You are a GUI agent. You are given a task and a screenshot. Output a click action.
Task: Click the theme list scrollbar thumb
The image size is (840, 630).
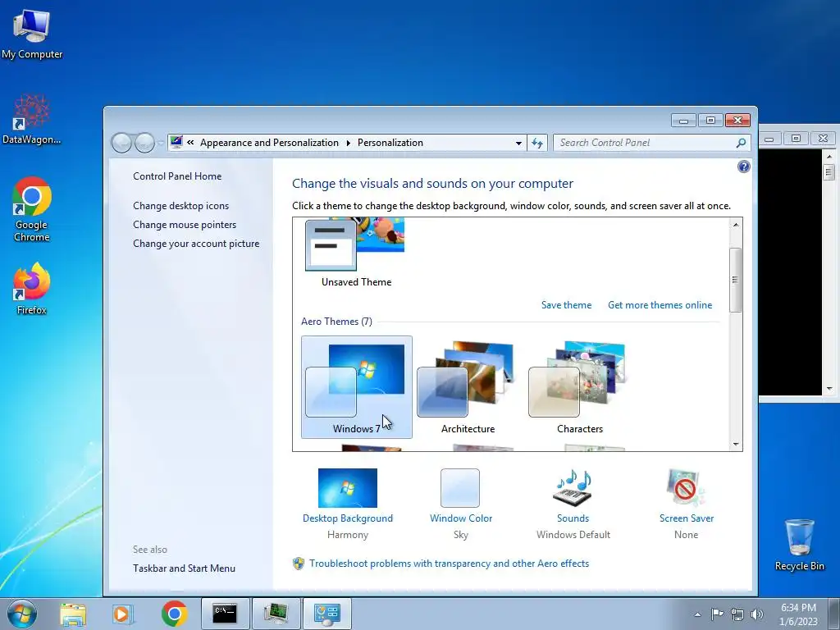coord(736,280)
